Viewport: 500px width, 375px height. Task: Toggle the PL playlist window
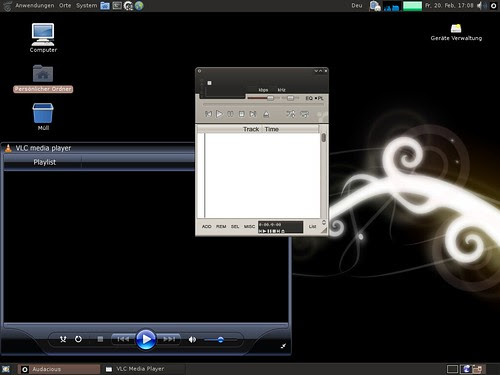click(320, 98)
